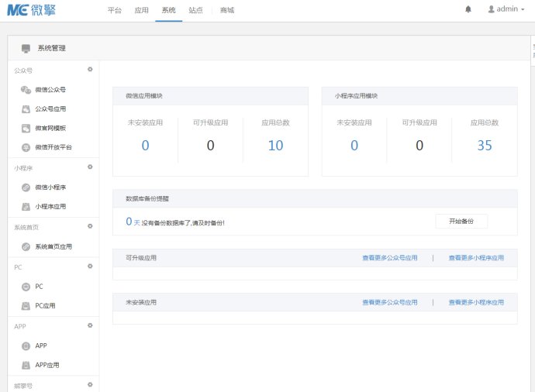Viewport: 535px width, 392px height.
Task: Click the 0 天 backup days text
Action: (133, 222)
